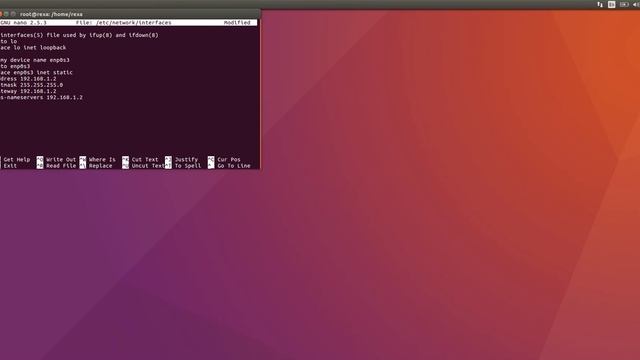This screenshot has width=640, height=360.
Task: Click the 'Write Out' shortcut label
Action: tap(61, 160)
